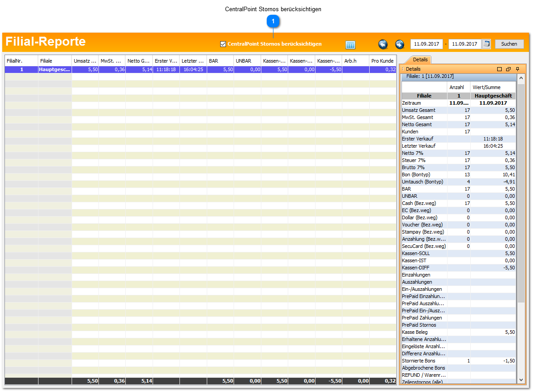Click the Details vertical scrollbar thumb

521,193
